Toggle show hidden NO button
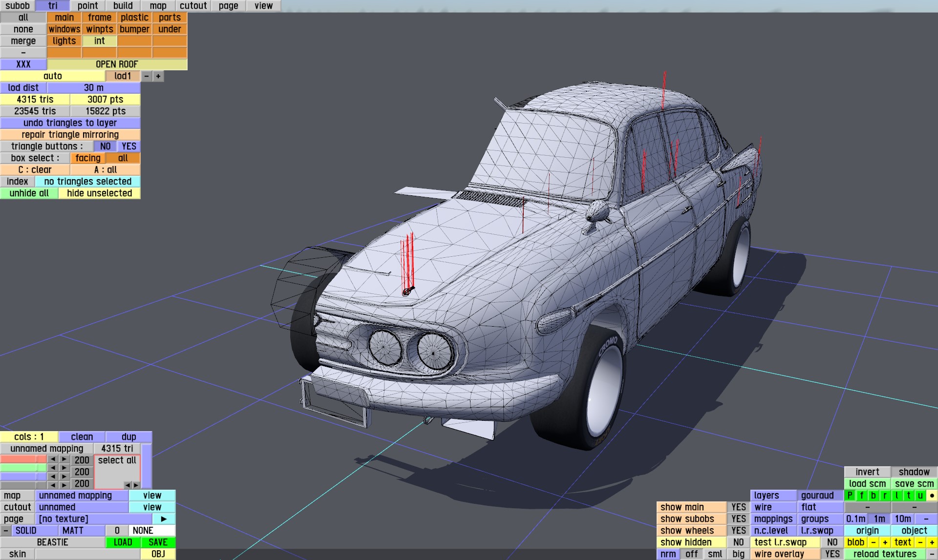938x560 pixels. pos(738,542)
